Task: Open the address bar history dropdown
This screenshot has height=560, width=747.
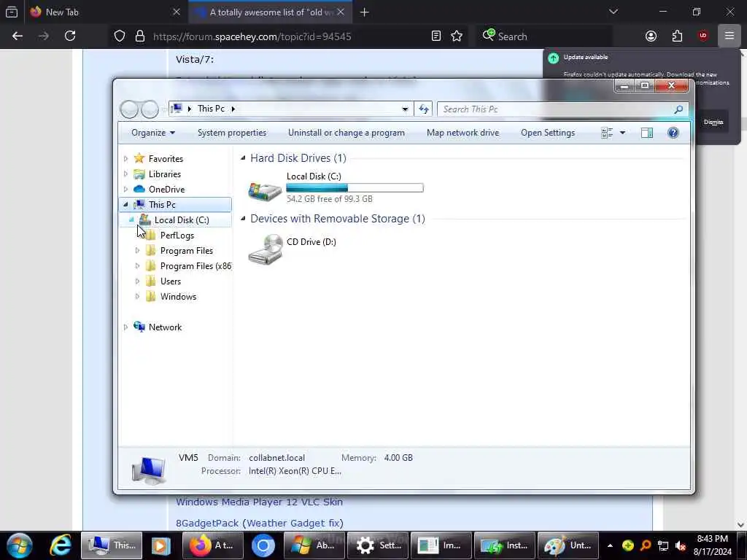Action: point(405,109)
